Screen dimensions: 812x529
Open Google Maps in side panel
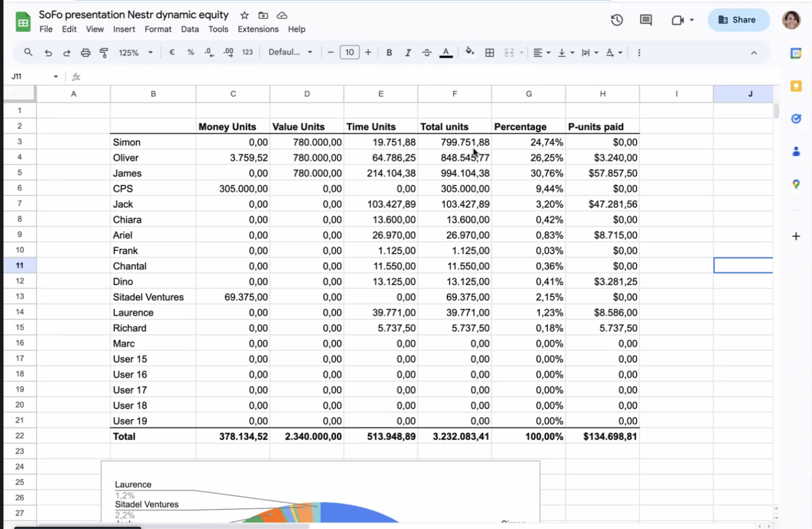click(796, 184)
